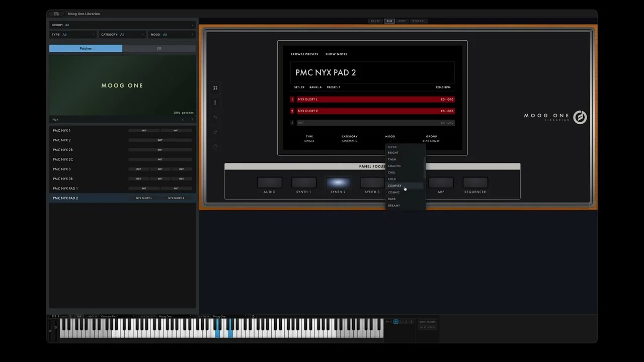Choose DREAMY from the mood list
Image resolution: width=644 pixels, height=362 pixels.
coord(405,205)
